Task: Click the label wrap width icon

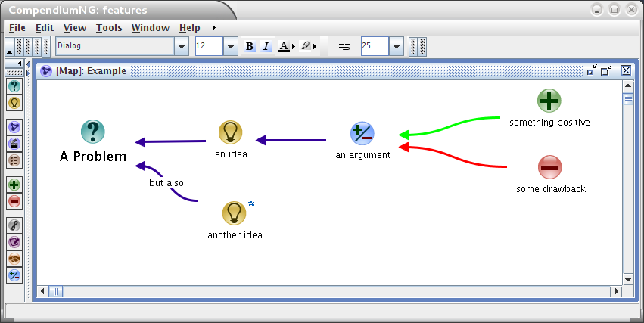Action: (x=344, y=46)
